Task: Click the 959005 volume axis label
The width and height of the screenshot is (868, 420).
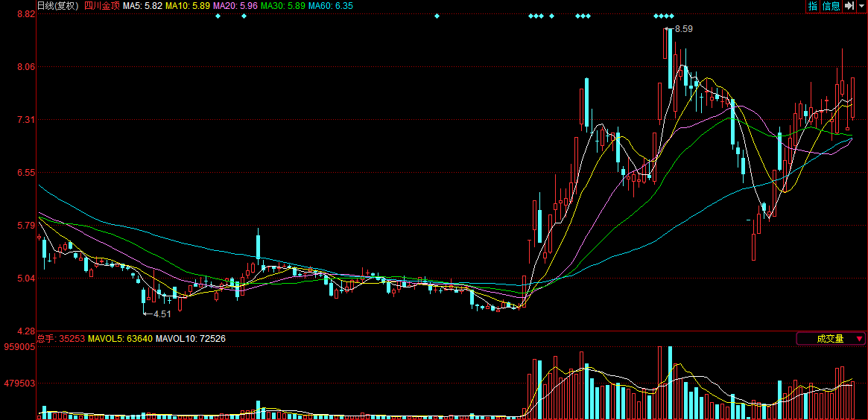Action: [20, 347]
